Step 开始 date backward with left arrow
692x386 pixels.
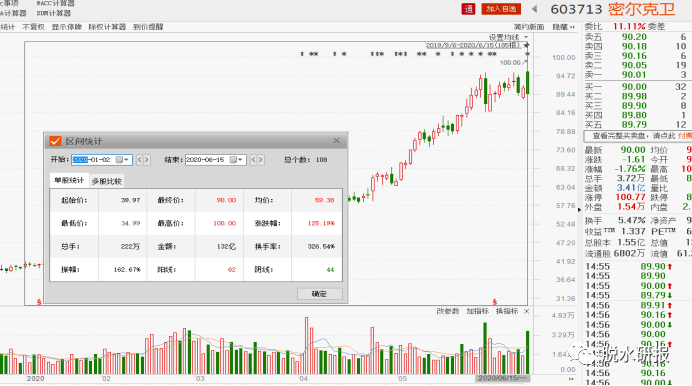[139, 160]
